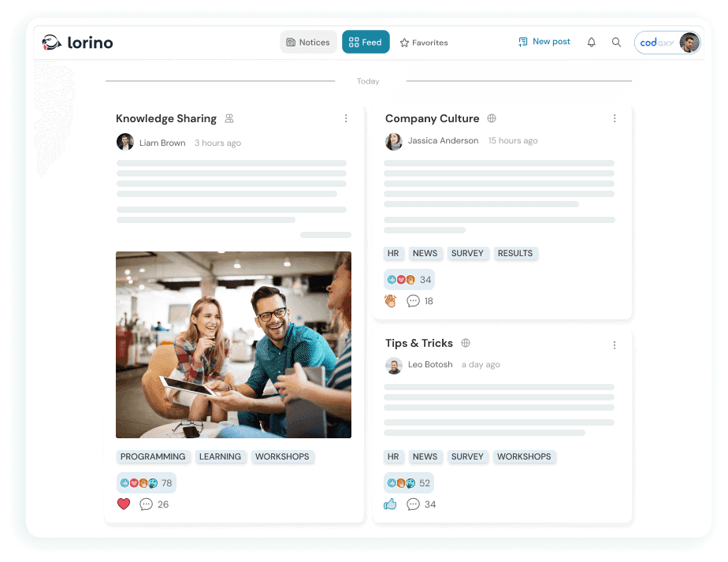Switch to the Notices tab
The height and width of the screenshot is (562, 728).
pyautogui.click(x=308, y=42)
